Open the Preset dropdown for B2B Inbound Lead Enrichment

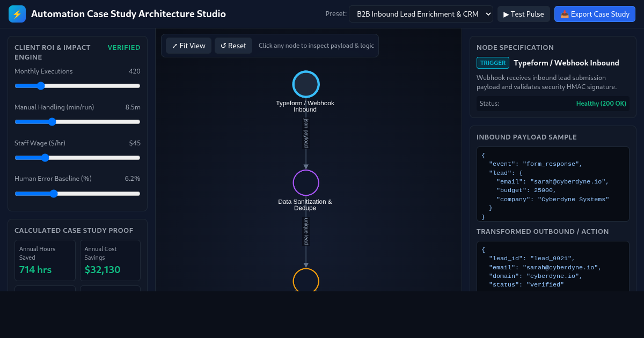(x=421, y=14)
